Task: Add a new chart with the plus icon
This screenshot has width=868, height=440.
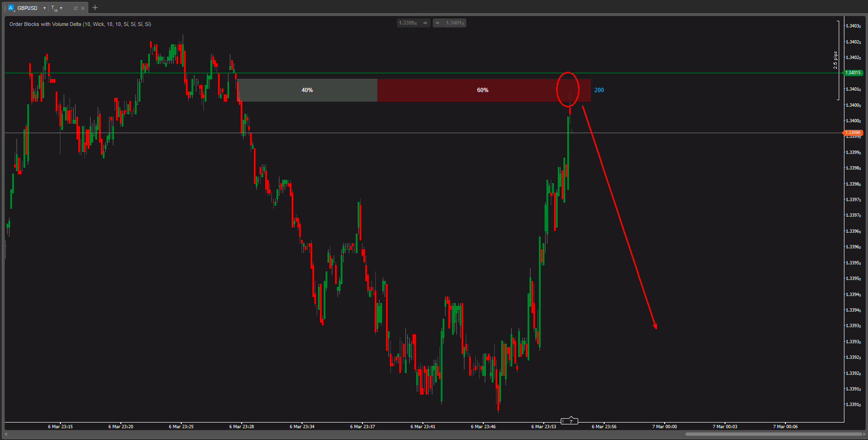Action: (x=95, y=8)
